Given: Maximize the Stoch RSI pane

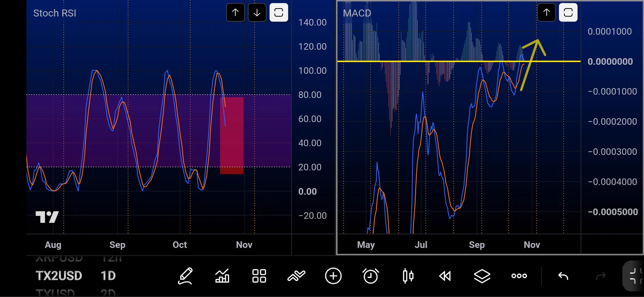Looking at the screenshot, I should (x=279, y=13).
